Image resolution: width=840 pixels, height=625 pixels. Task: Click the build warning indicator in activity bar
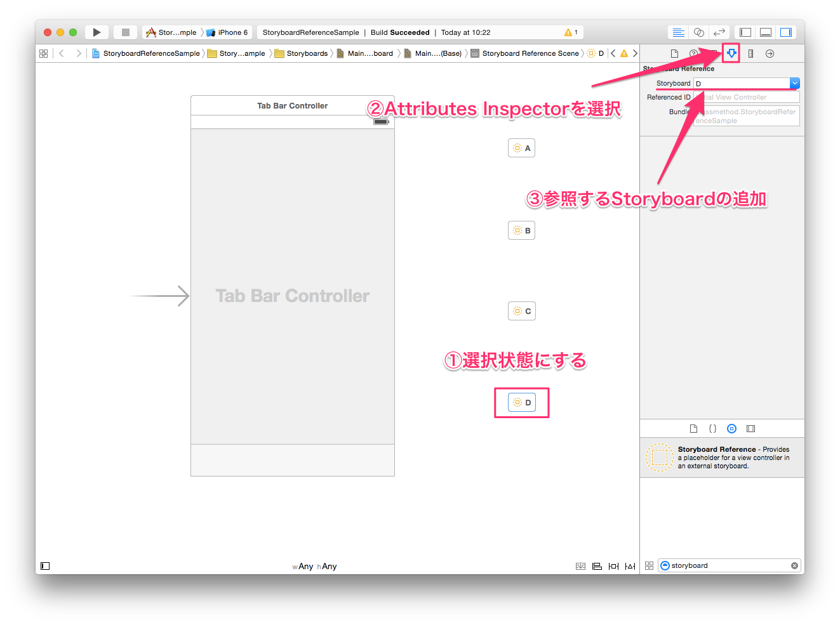tap(571, 32)
